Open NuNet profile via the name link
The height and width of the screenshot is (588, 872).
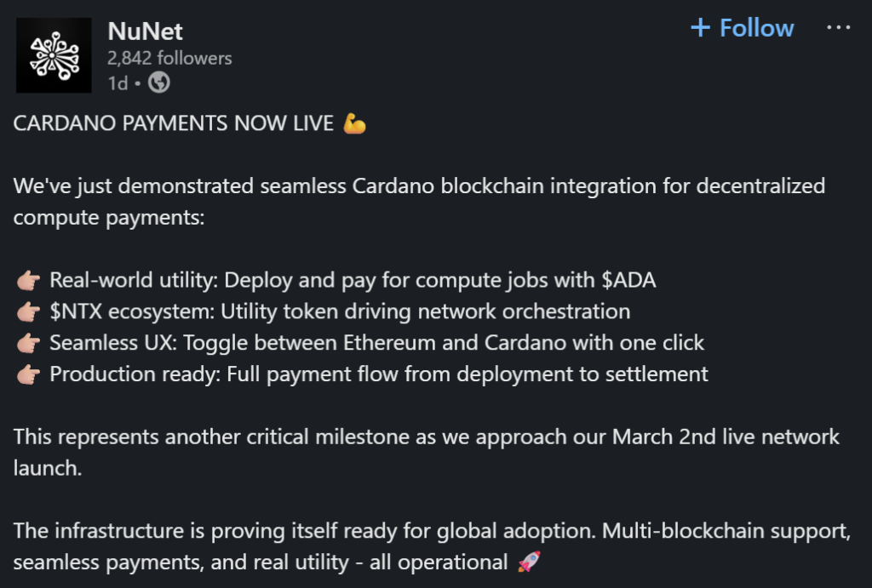(x=146, y=31)
